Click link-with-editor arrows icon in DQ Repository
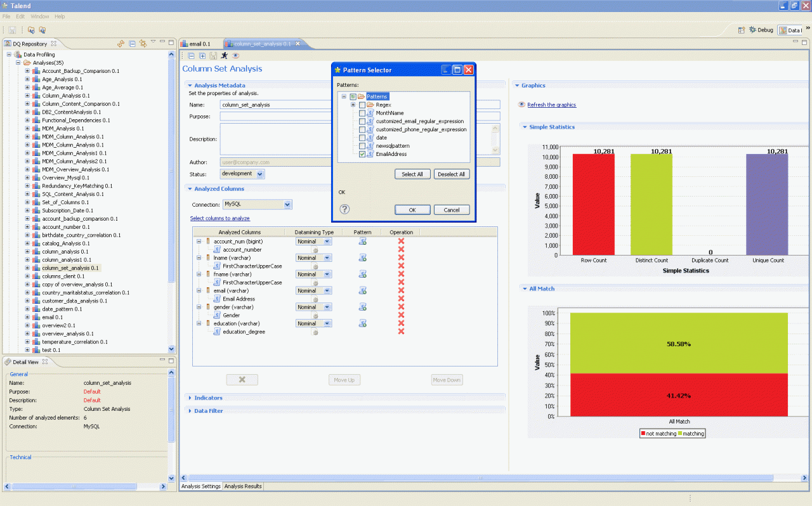This screenshot has width=812, height=506. (x=143, y=43)
